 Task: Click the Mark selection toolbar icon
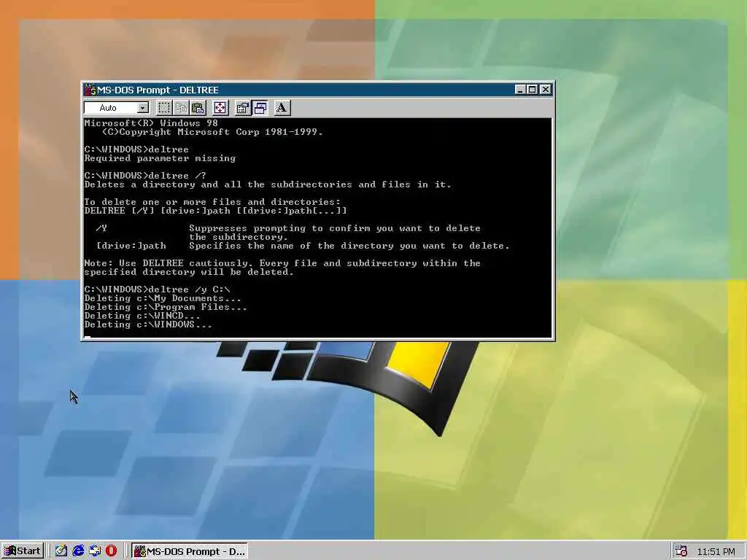[164, 108]
